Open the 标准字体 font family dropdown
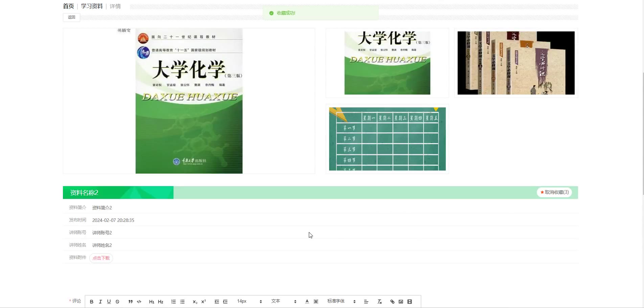 342,301
